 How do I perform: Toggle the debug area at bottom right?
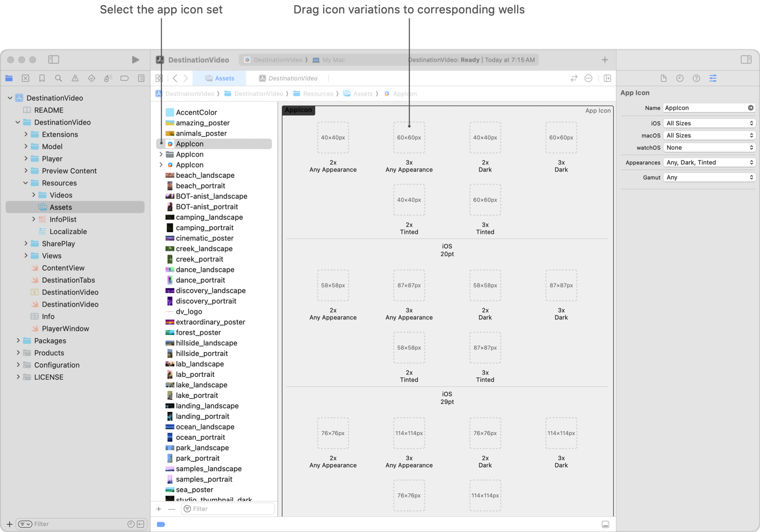coord(605,524)
